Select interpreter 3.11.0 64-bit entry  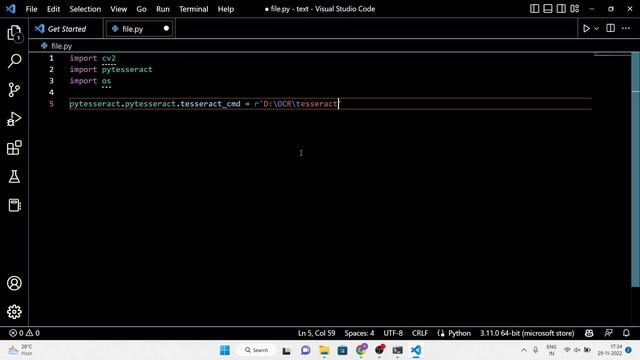click(x=527, y=333)
